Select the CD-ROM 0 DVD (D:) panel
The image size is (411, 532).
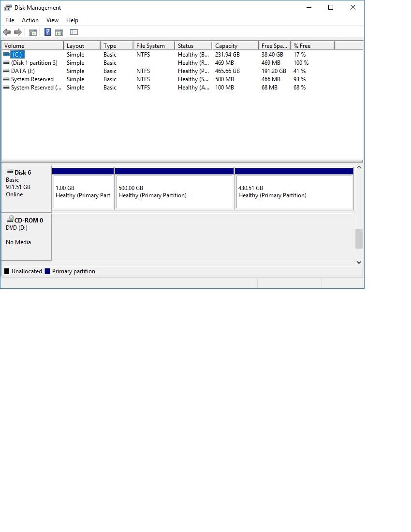click(x=27, y=236)
